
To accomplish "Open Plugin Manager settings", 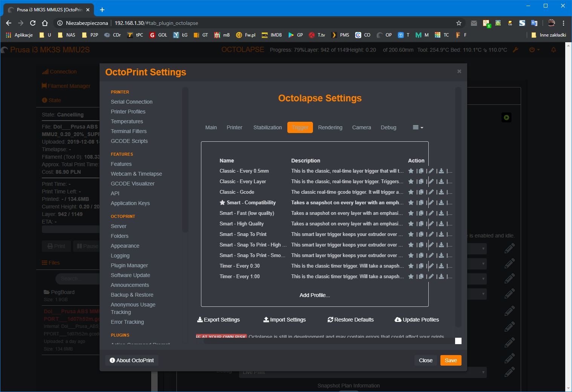I will click(x=129, y=265).
